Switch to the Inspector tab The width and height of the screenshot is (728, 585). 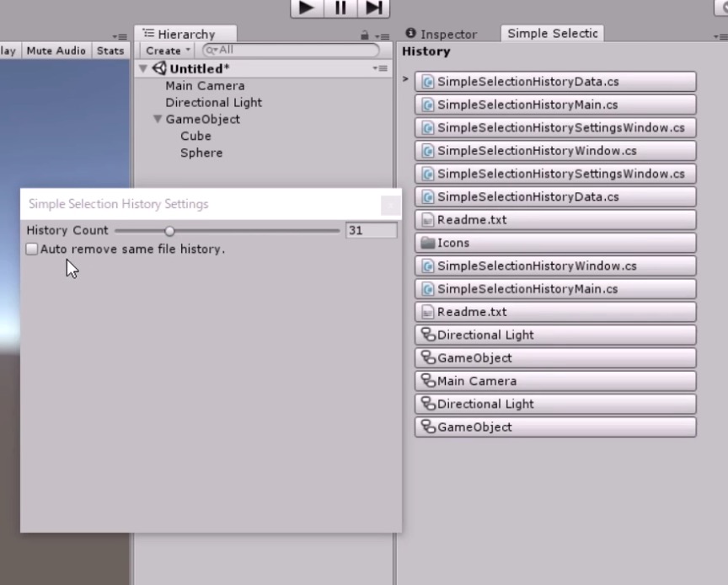click(441, 34)
